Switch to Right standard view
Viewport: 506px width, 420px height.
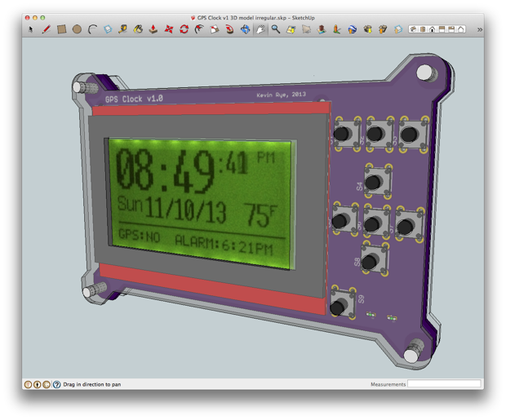(442, 29)
